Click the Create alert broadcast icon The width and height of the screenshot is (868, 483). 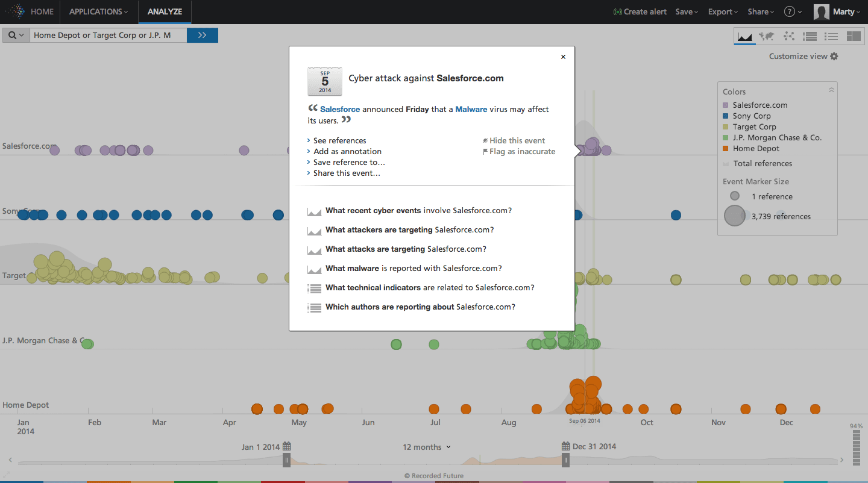click(617, 11)
